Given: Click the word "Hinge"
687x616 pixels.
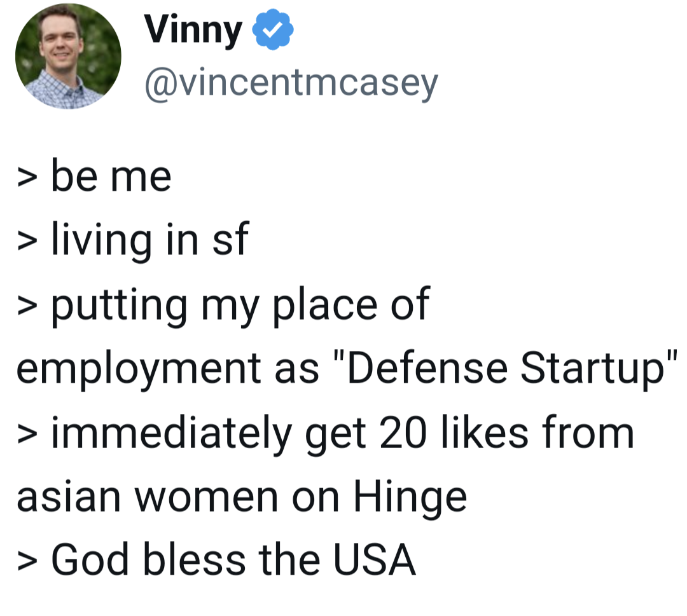Looking at the screenshot, I should (410, 498).
